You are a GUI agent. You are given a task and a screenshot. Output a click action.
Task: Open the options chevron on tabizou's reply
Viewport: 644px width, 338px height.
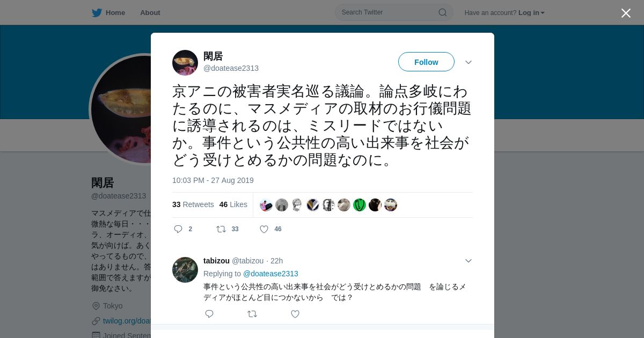tap(469, 261)
